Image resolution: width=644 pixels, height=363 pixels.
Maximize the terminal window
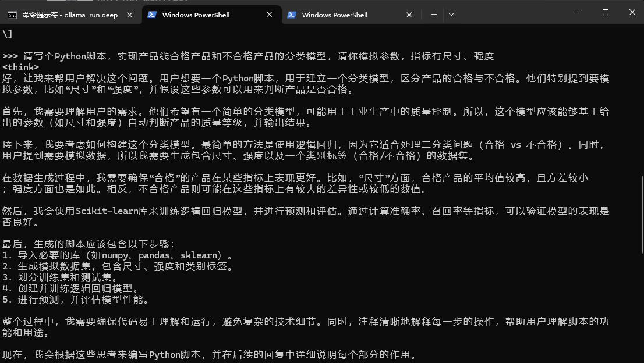[x=606, y=12]
